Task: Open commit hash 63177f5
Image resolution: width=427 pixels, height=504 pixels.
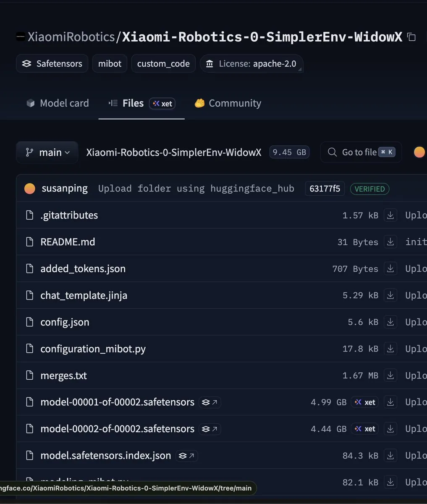Action: coord(325,189)
